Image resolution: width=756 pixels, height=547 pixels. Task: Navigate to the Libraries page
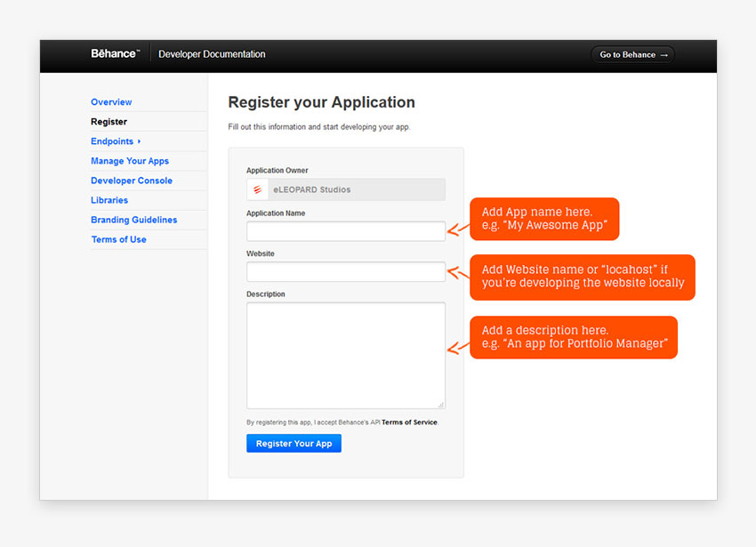point(109,200)
